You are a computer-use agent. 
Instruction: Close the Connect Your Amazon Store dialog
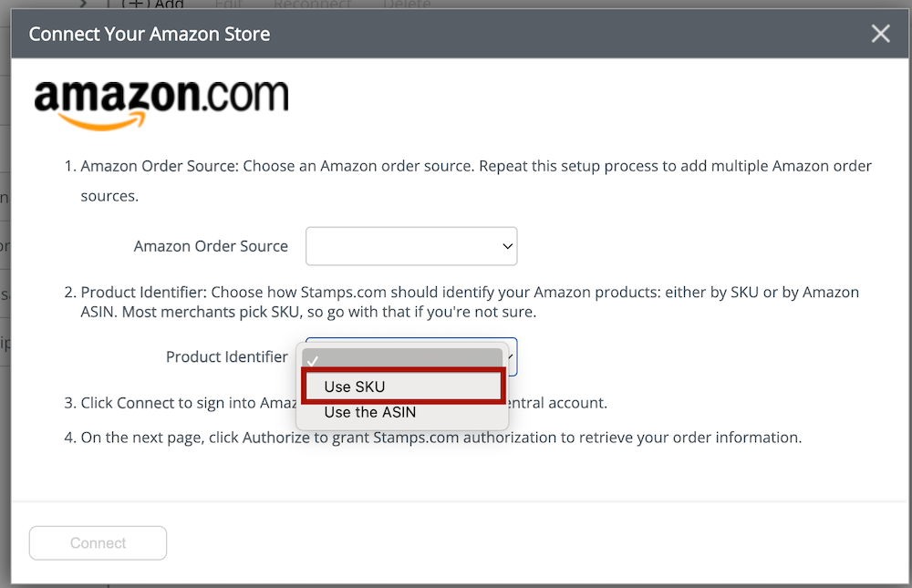click(x=880, y=35)
